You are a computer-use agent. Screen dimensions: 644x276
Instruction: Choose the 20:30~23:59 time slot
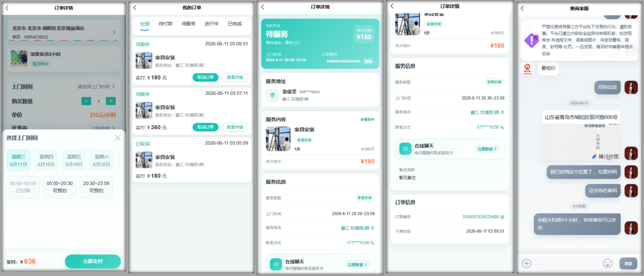point(96,187)
